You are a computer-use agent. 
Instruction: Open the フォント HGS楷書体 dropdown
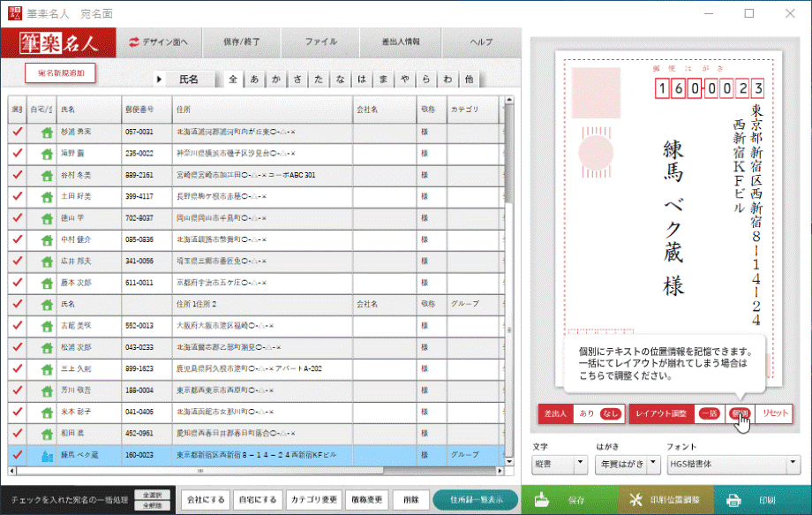733,465
